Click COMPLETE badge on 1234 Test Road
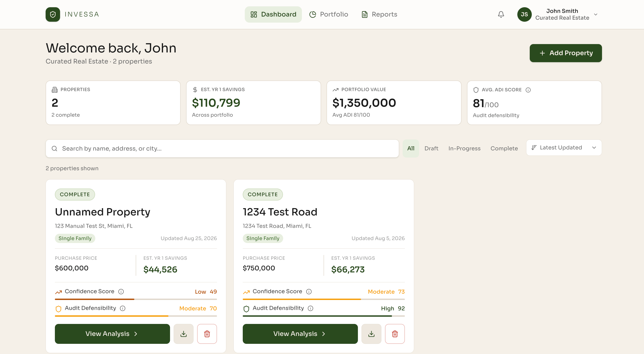Image resolution: width=644 pixels, height=354 pixels. [262, 194]
